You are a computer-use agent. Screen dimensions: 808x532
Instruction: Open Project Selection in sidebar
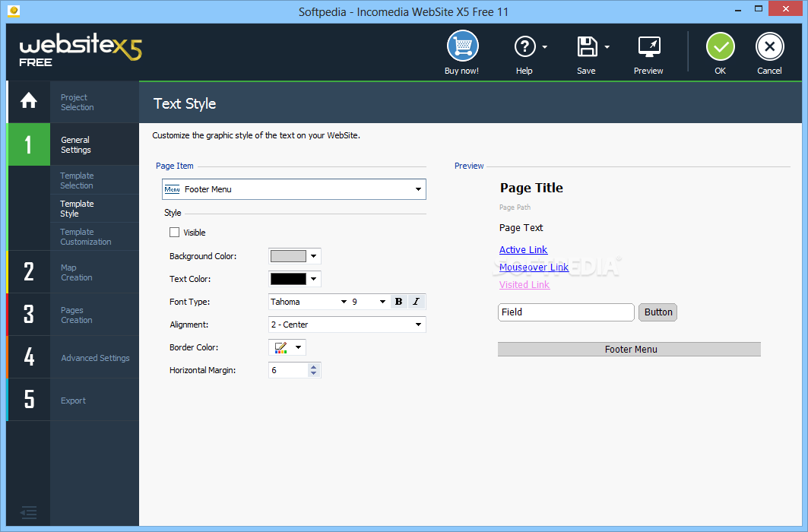[x=78, y=102]
